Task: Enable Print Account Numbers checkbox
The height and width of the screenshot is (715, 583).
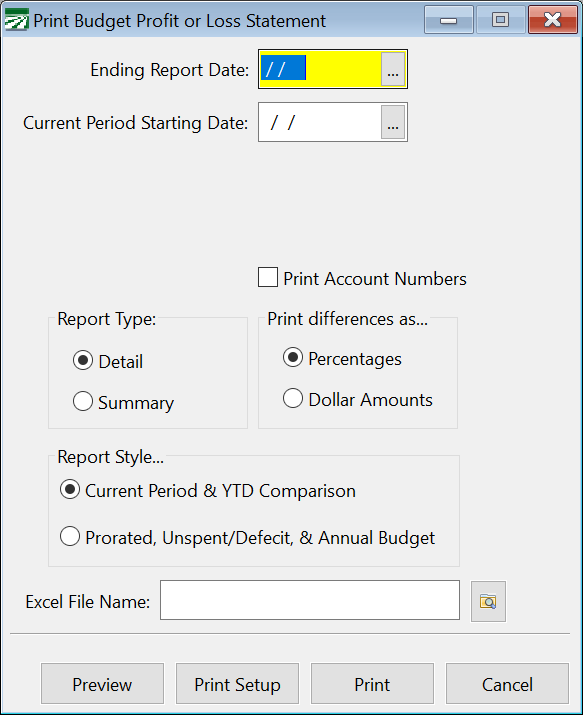Action: (x=268, y=278)
